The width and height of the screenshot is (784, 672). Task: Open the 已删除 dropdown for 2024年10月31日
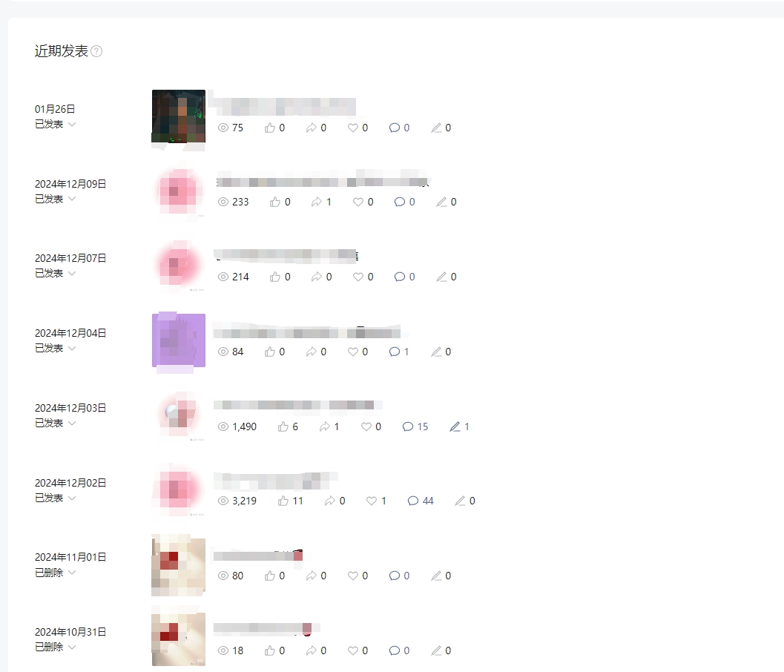72,647
